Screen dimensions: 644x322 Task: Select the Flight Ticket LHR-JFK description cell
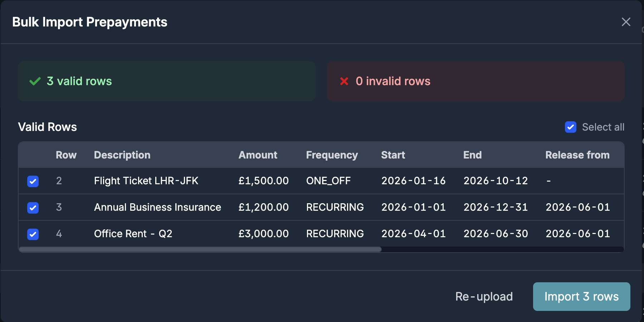coord(146,181)
